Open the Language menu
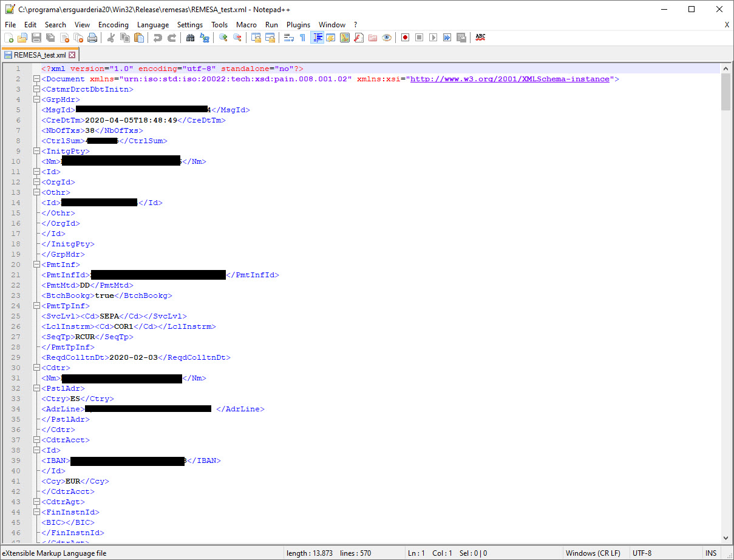 click(153, 25)
